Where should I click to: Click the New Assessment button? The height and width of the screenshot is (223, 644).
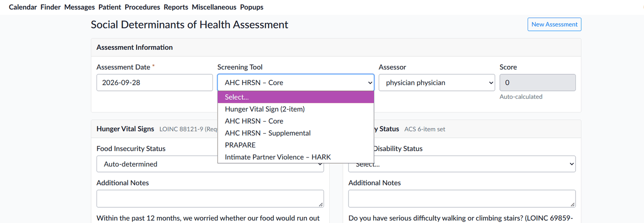pyautogui.click(x=554, y=24)
